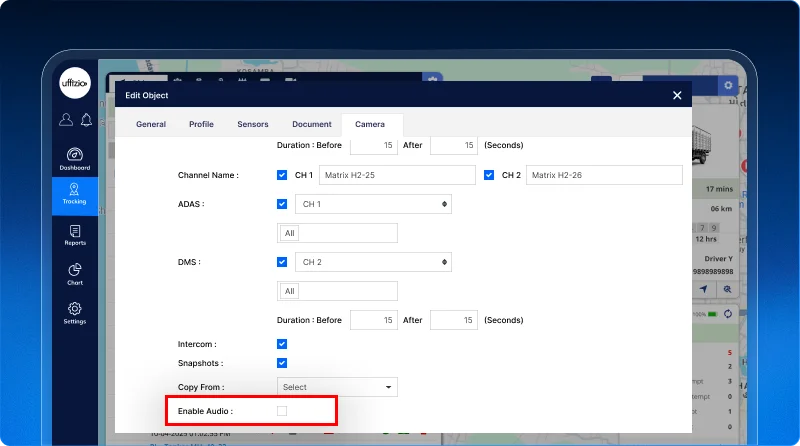Open Reports in the sidebar

point(74,236)
